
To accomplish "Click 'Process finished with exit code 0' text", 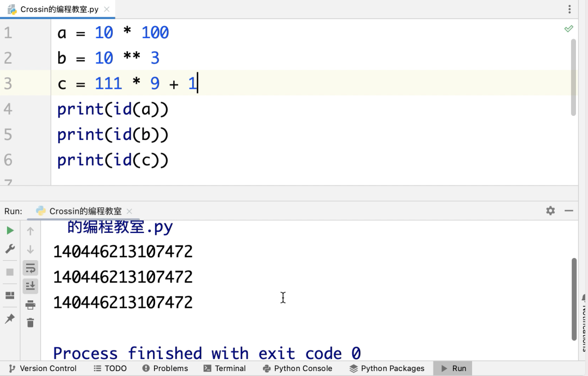I will [207, 353].
